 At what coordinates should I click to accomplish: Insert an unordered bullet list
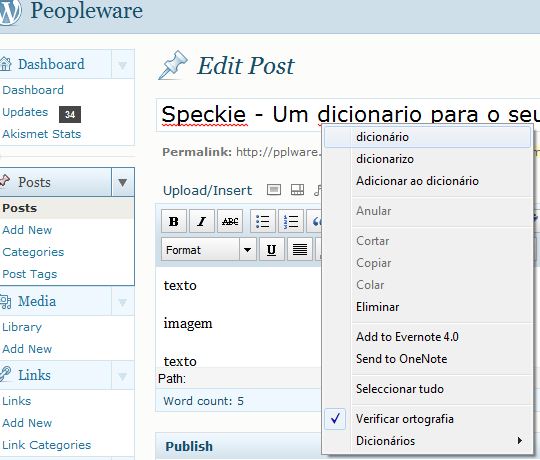[262, 221]
